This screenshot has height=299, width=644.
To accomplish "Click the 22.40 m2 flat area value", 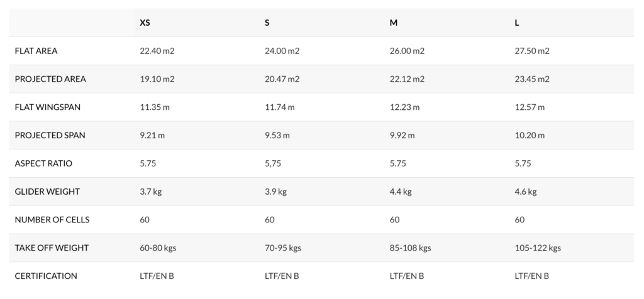I will click(x=157, y=51).
